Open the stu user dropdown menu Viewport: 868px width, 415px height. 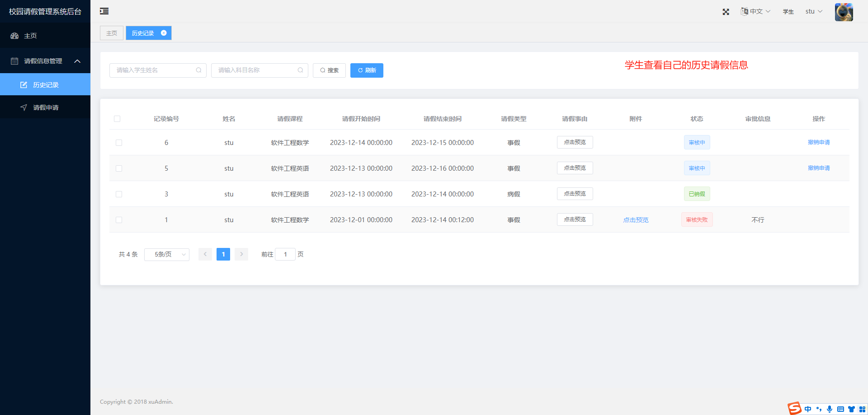(814, 12)
